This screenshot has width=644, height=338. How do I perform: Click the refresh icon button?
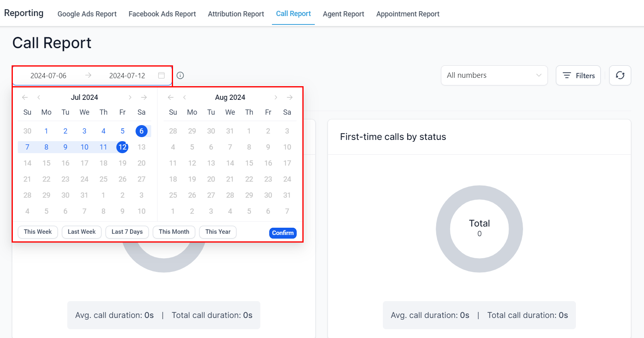tap(620, 75)
